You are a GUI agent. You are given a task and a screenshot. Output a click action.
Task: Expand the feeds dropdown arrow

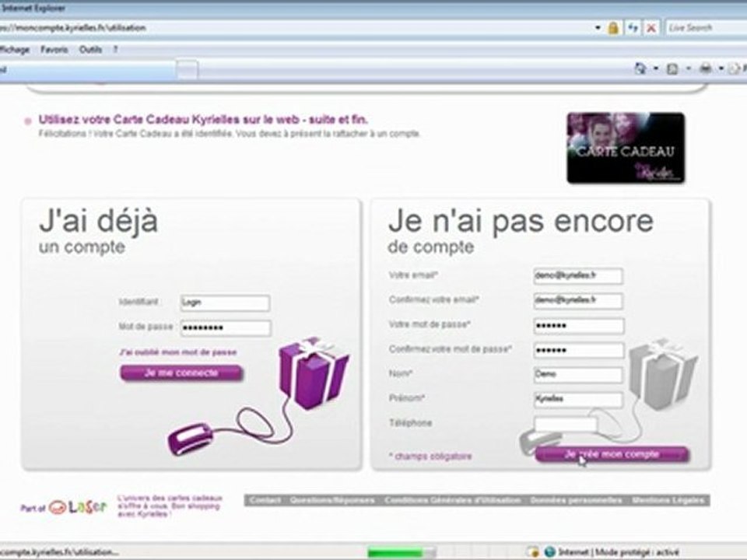coord(688,69)
